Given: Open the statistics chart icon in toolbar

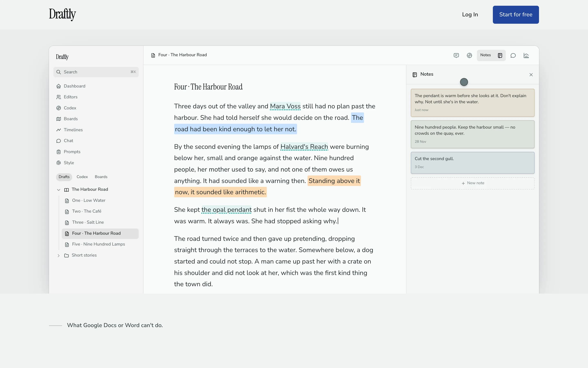Looking at the screenshot, I should click(x=526, y=55).
